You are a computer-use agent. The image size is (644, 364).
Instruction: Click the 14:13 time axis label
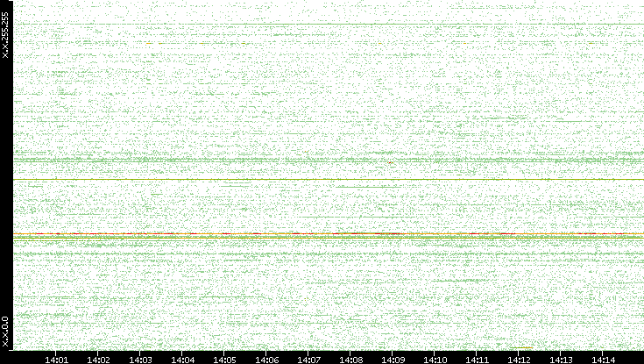click(561, 360)
